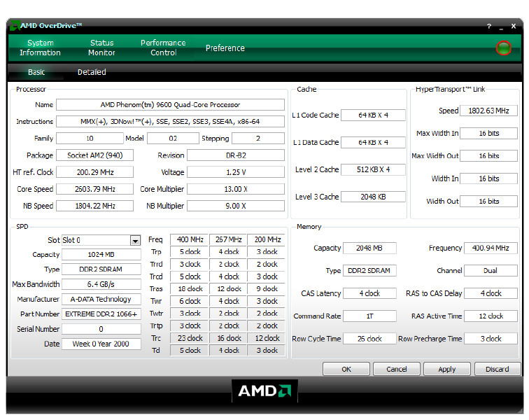Viewport: 529px width, 420px height.
Task: Click the Tras 18 clock cell
Action: coord(190,289)
